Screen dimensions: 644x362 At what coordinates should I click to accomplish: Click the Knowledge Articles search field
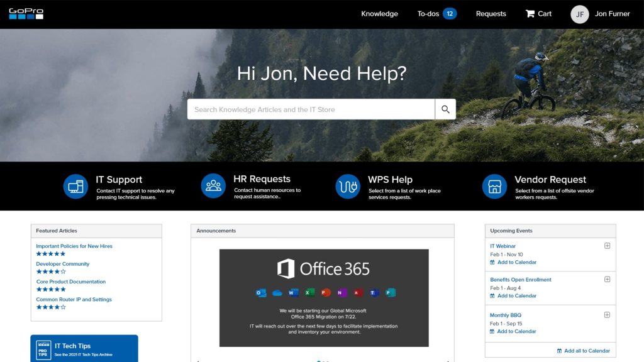(x=311, y=109)
